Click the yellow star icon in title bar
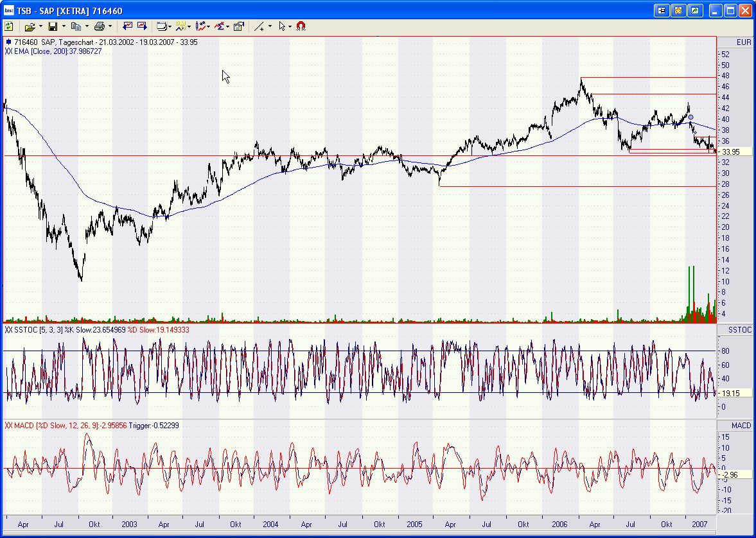This screenshot has width=756, height=538. 678,11
